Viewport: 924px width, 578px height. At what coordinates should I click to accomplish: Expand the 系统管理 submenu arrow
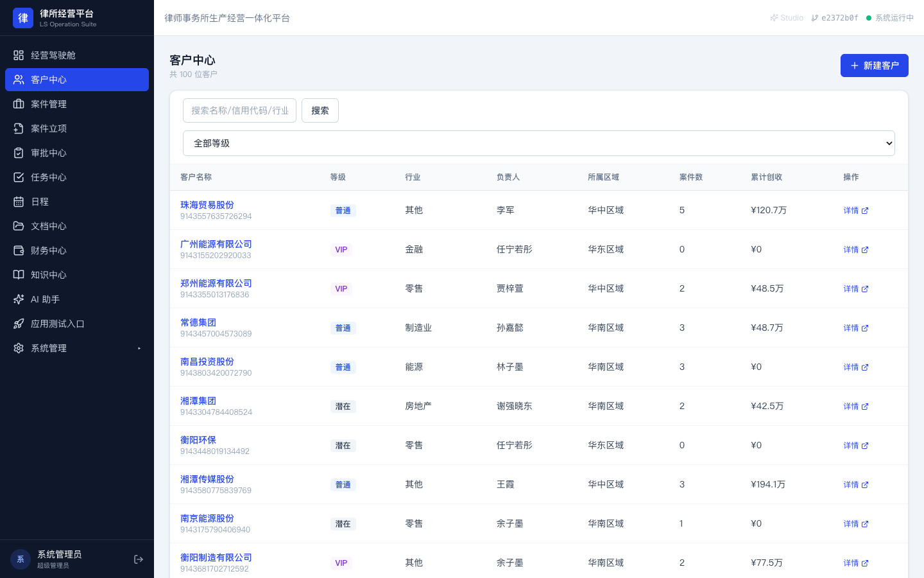coord(139,348)
